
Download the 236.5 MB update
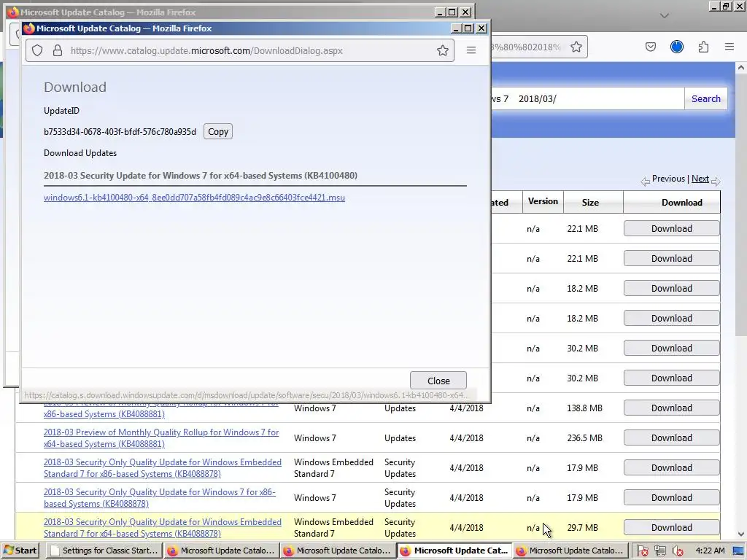click(671, 438)
